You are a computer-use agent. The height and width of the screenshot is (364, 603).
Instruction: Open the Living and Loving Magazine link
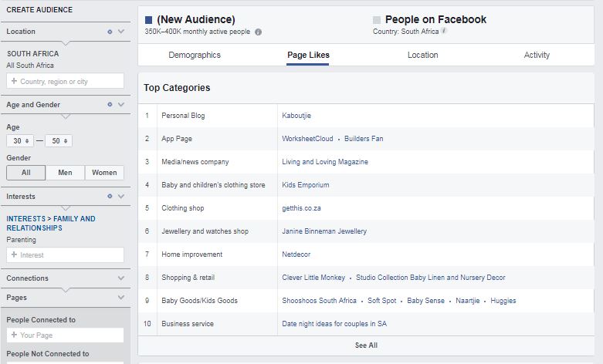coord(325,162)
